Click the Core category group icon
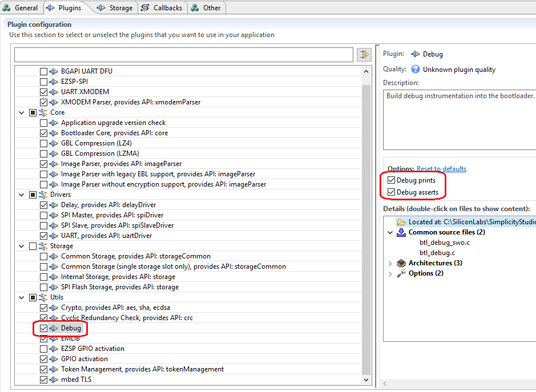The height and width of the screenshot is (392, 536). 43,112
